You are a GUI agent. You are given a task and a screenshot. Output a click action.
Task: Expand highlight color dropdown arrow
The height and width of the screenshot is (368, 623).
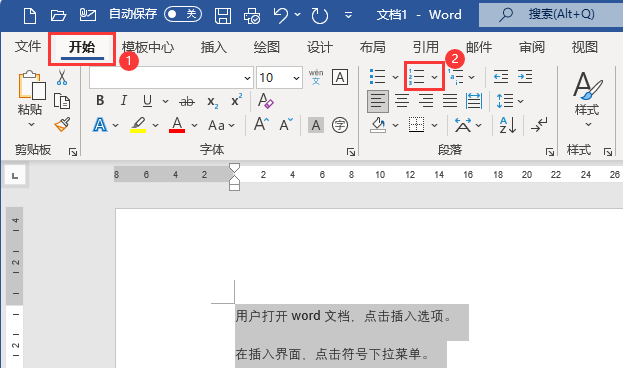pos(156,125)
